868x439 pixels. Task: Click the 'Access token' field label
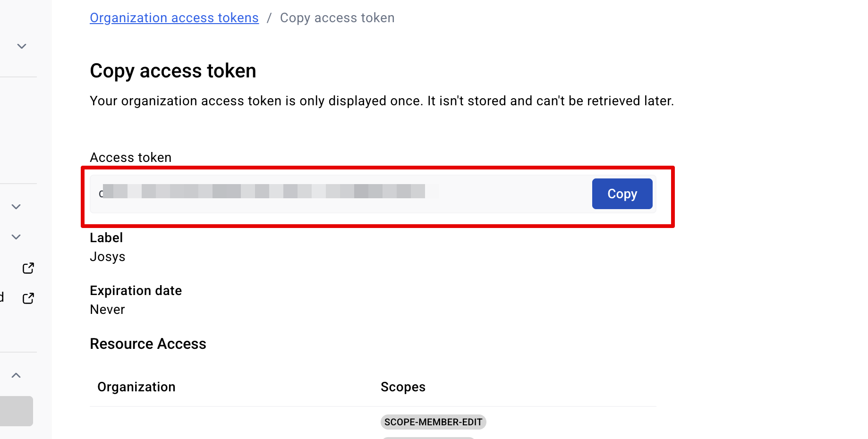[131, 158]
